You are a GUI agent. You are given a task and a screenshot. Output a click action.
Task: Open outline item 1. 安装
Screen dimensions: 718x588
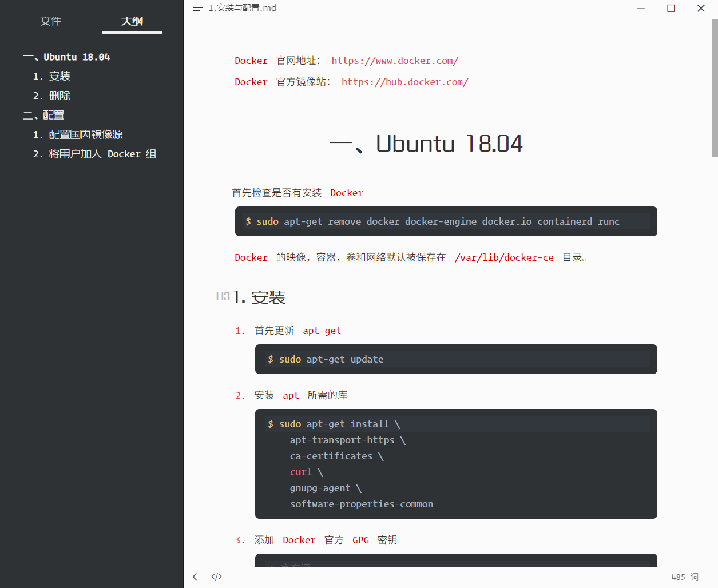coord(51,77)
